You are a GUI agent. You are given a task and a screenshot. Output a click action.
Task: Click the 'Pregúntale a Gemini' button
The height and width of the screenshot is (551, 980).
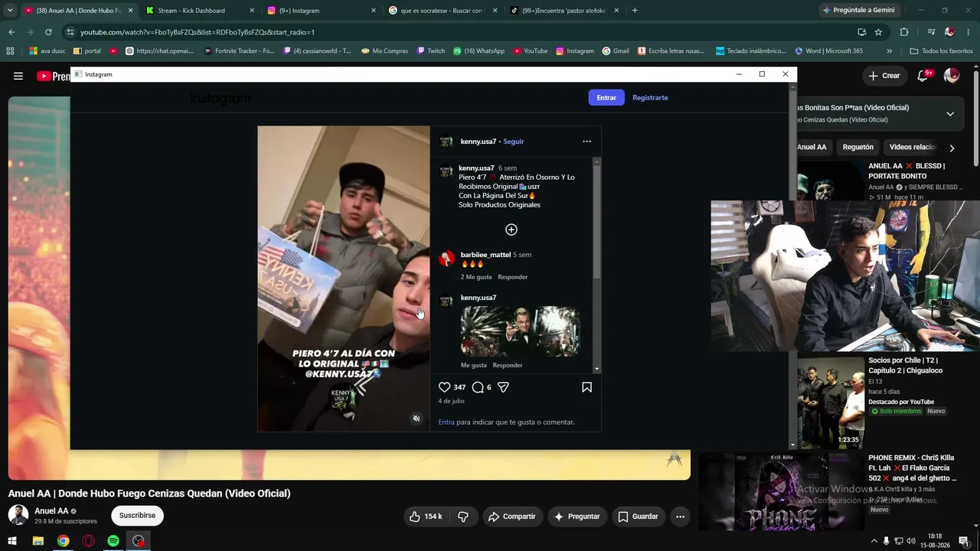tap(857, 11)
